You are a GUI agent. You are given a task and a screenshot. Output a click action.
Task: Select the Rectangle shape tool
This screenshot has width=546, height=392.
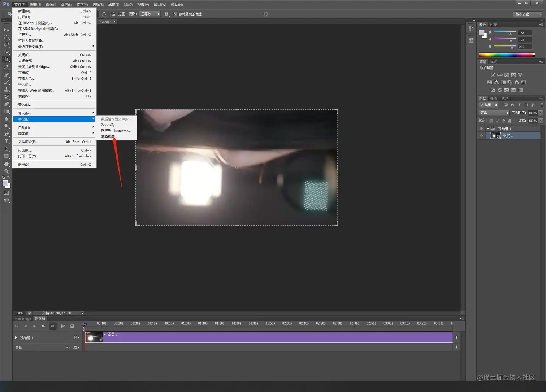point(6,156)
